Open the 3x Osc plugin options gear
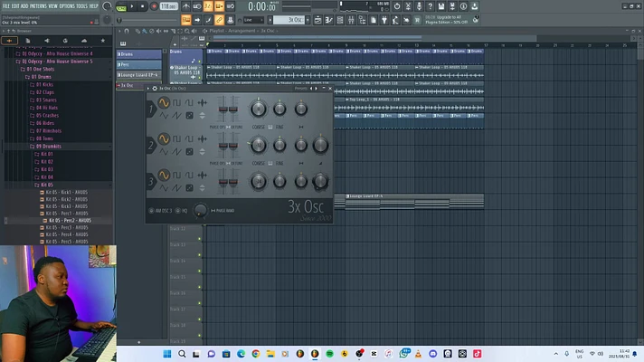644x362 pixels. click(155, 89)
